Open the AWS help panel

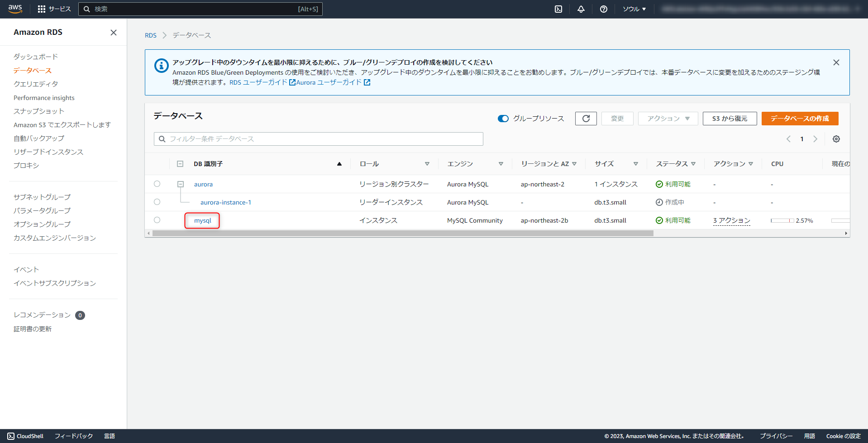point(603,9)
